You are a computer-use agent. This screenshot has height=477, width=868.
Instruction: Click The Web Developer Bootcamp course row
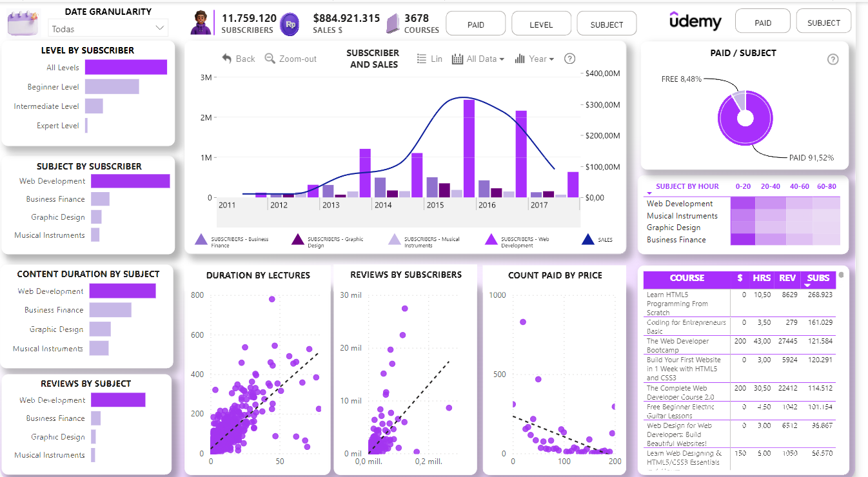click(x=740, y=345)
